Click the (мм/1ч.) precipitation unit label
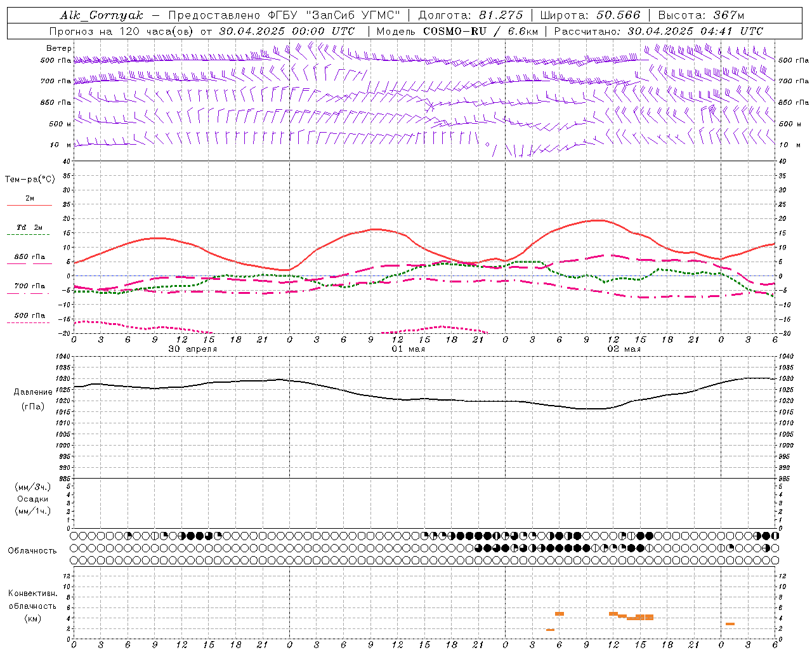This screenshot has height=650, width=812. tap(33, 511)
